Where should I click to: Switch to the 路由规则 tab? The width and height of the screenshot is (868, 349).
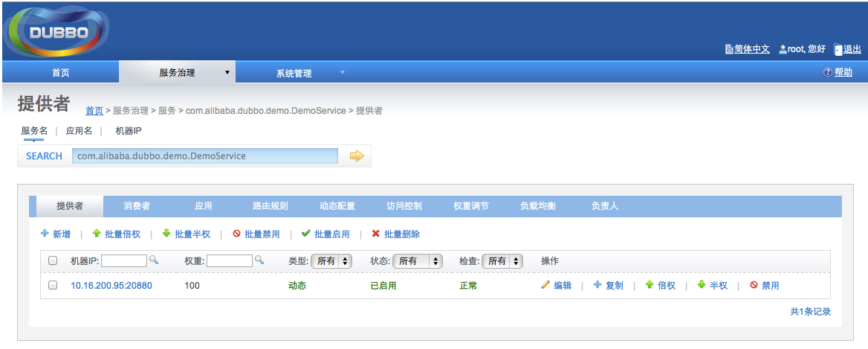click(x=271, y=206)
